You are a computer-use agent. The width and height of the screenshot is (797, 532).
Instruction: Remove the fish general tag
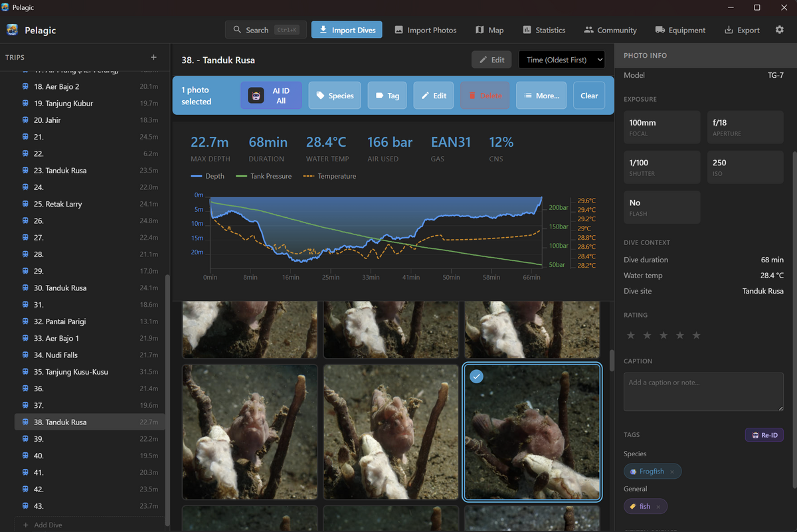[x=658, y=507]
